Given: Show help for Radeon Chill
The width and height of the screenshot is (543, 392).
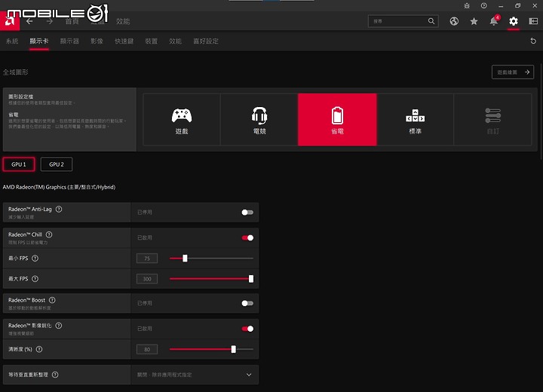Looking at the screenshot, I should (x=49, y=234).
